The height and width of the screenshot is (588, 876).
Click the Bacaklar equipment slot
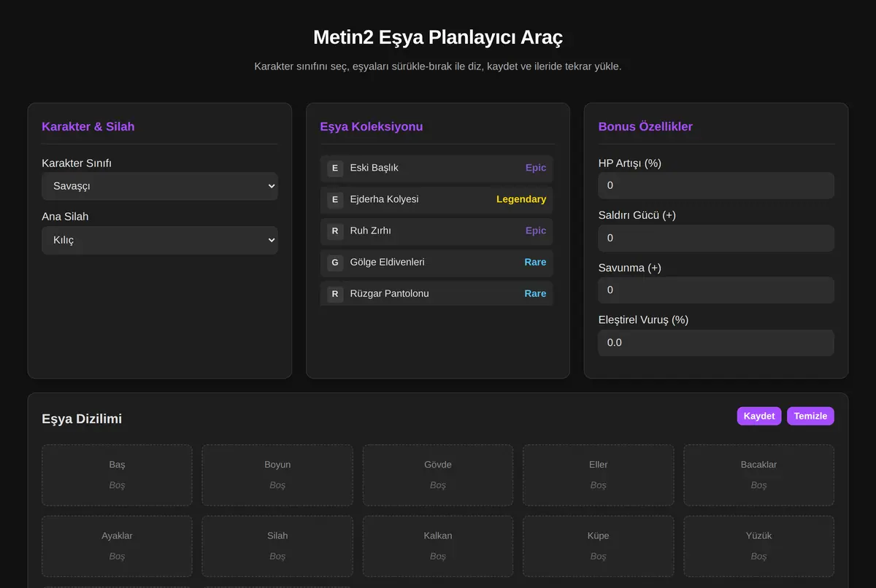pyautogui.click(x=758, y=475)
